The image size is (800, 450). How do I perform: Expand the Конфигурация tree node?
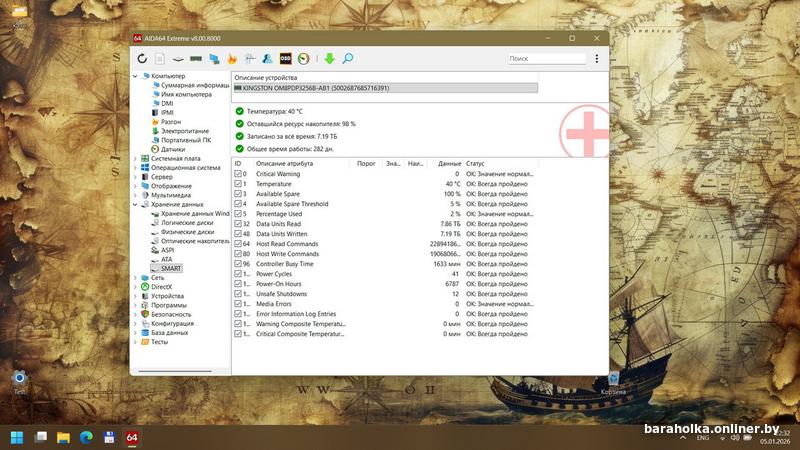(x=136, y=323)
